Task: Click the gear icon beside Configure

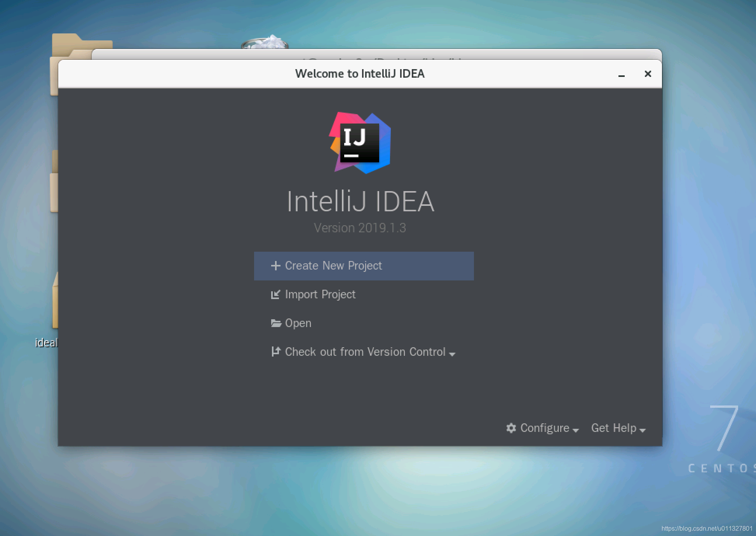Action: point(511,428)
